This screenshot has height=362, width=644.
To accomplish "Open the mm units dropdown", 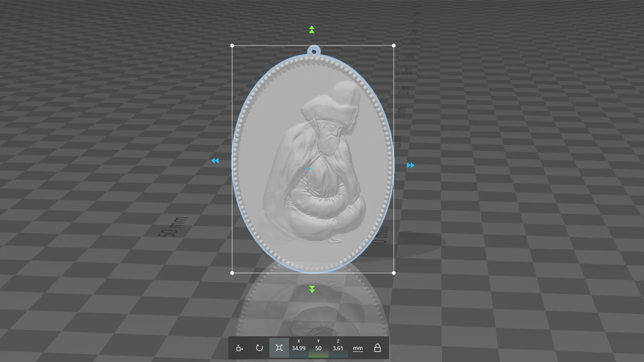I will [x=358, y=348].
